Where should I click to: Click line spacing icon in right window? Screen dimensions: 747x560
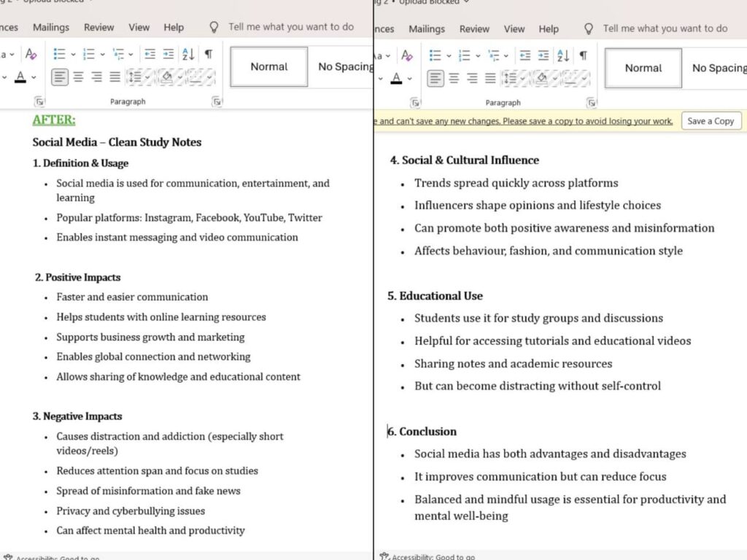click(510, 78)
